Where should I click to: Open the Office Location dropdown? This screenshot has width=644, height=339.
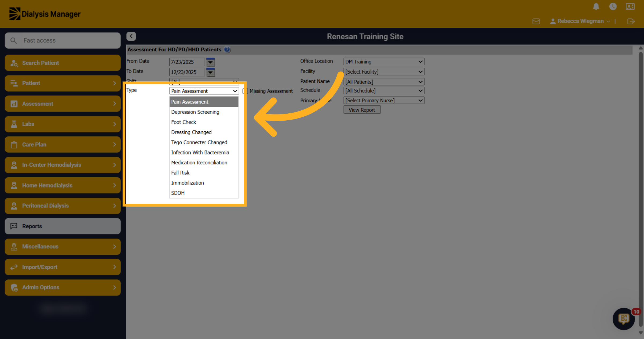[384, 62]
